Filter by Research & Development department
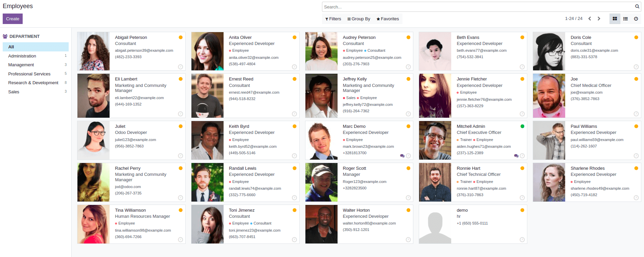644x257 pixels. pyautogui.click(x=33, y=83)
